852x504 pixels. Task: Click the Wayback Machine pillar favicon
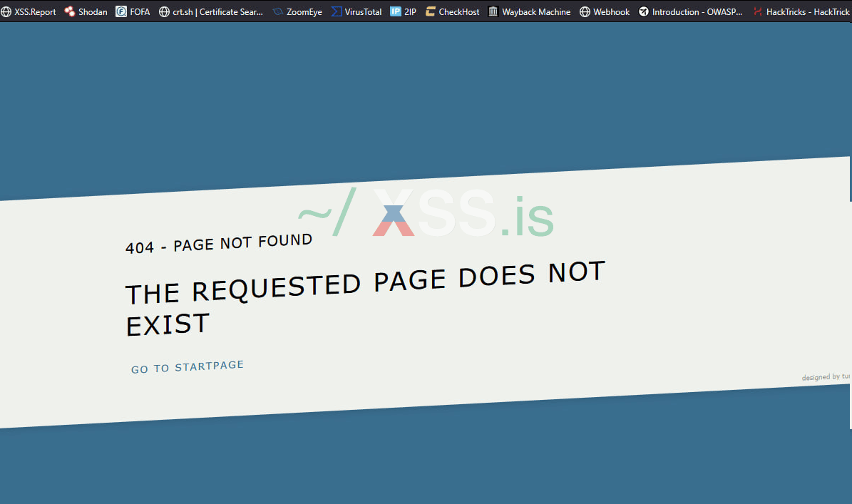pos(493,11)
